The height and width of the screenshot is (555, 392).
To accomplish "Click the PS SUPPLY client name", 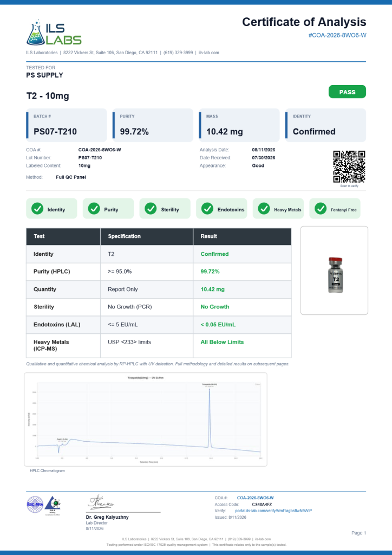I will (x=44, y=75).
